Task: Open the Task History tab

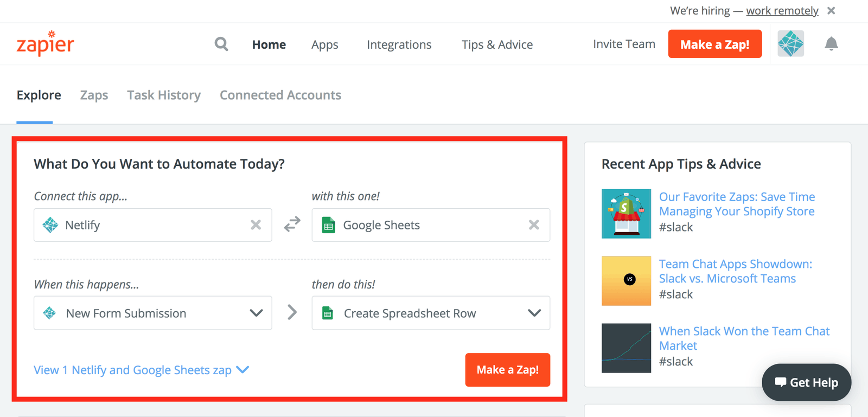Action: pos(164,95)
